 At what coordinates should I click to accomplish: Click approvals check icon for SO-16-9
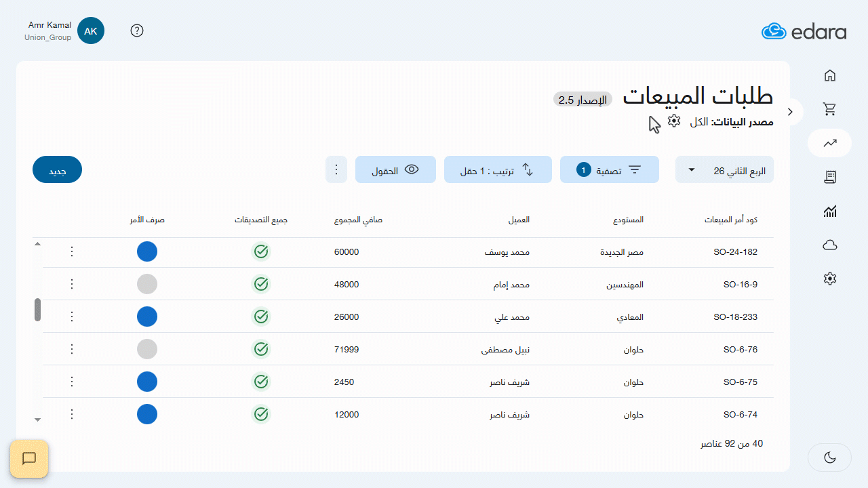(261, 284)
